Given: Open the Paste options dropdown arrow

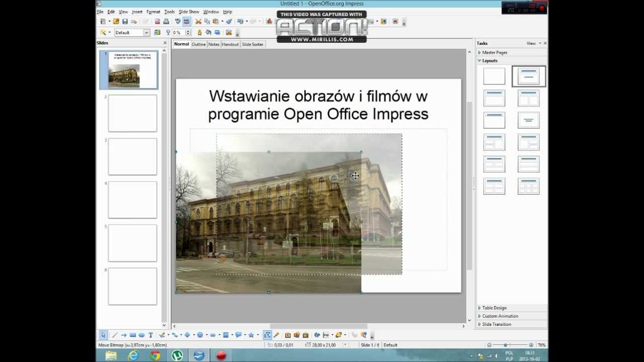Looking at the screenshot, I should (x=222, y=22).
